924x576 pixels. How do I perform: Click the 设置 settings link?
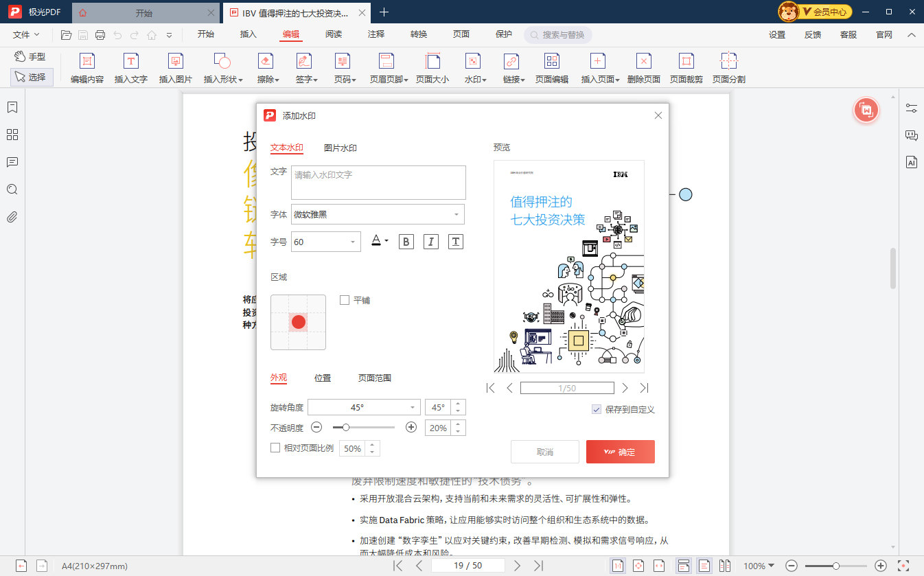tap(777, 34)
